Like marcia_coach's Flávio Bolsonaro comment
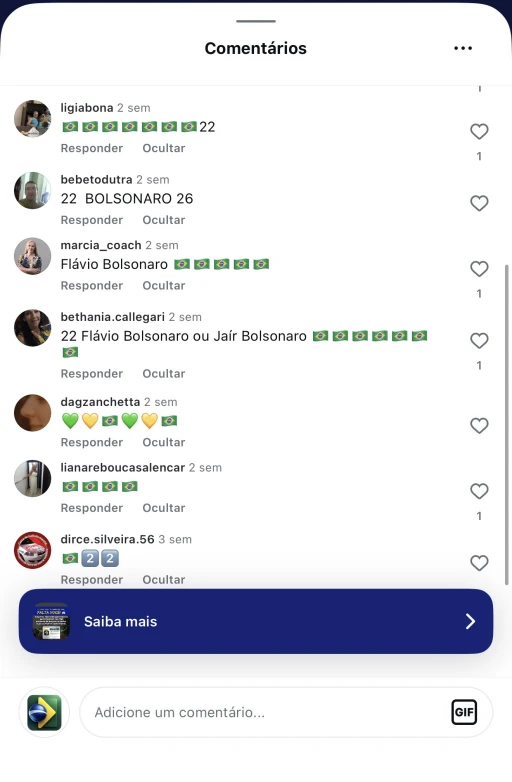This screenshot has height=782, width=512. 479,269
